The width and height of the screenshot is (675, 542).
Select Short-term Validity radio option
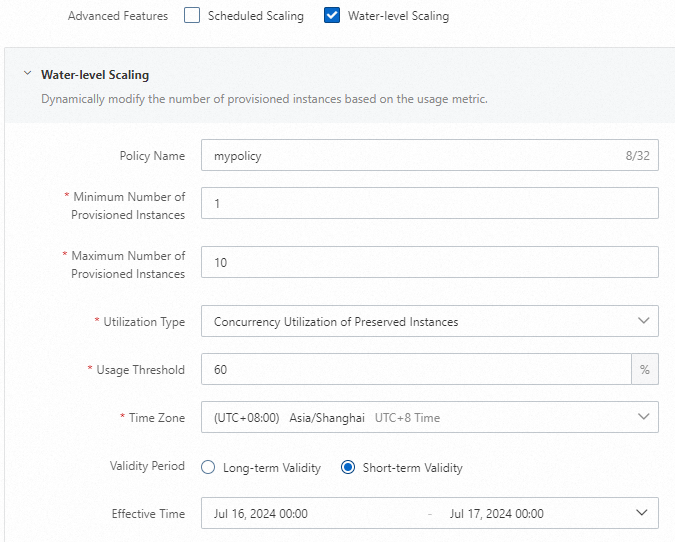[x=348, y=467]
